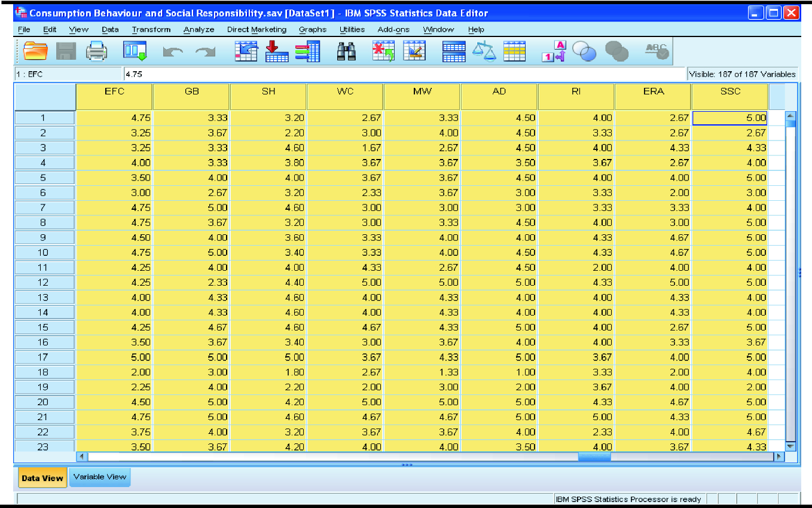This screenshot has height=508, width=812.
Task: Open the Transform menu
Action: 151,29
